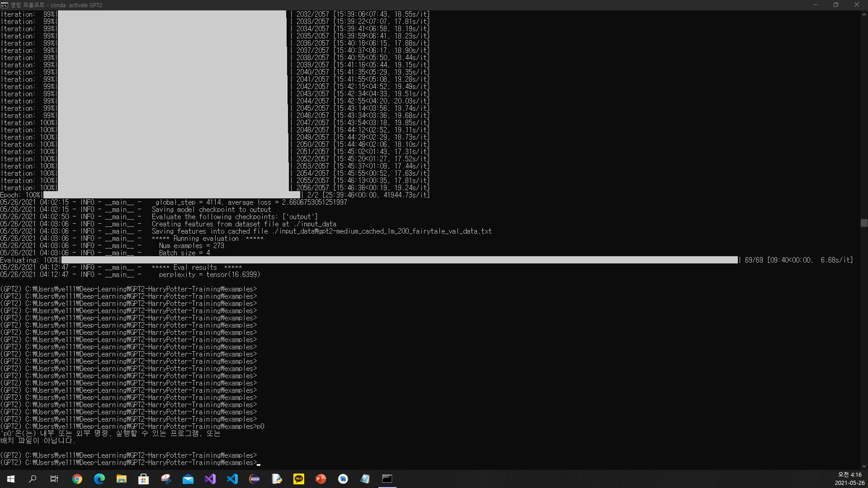The height and width of the screenshot is (488, 868).
Task: Open Snipping Tool from taskbar
Action: coord(166,479)
